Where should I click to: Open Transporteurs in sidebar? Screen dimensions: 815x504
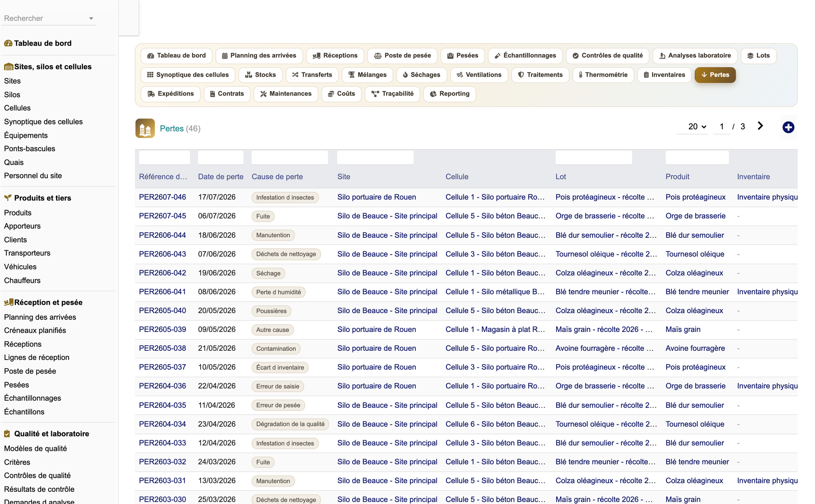(x=27, y=253)
